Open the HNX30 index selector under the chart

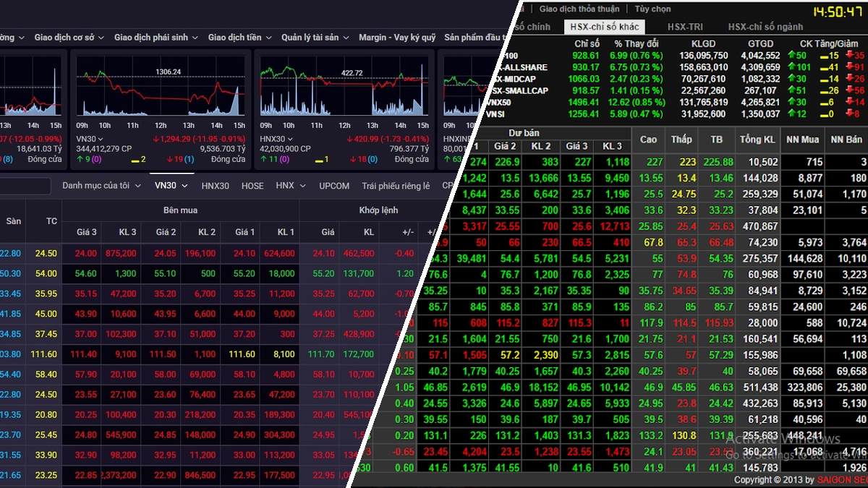point(276,139)
